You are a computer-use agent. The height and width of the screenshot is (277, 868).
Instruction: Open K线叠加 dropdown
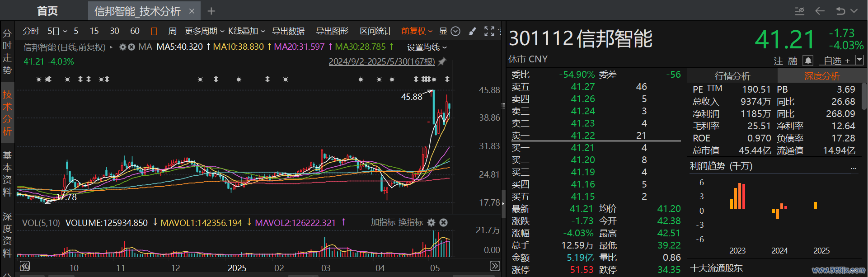[247, 31]
